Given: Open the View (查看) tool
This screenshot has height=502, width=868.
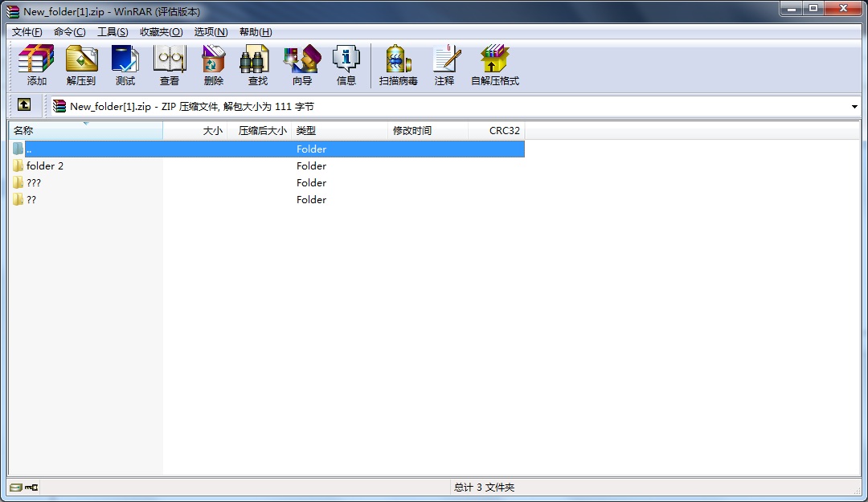Looking at the screenshot, I should [x=170, y=65].
